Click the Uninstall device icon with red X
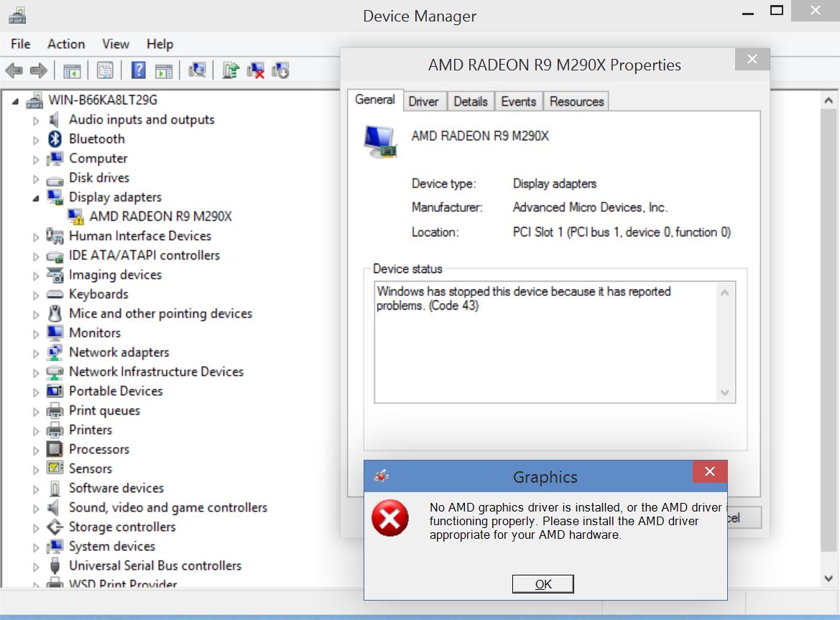This screenshot has width=840, height=620. click(256, 70)
